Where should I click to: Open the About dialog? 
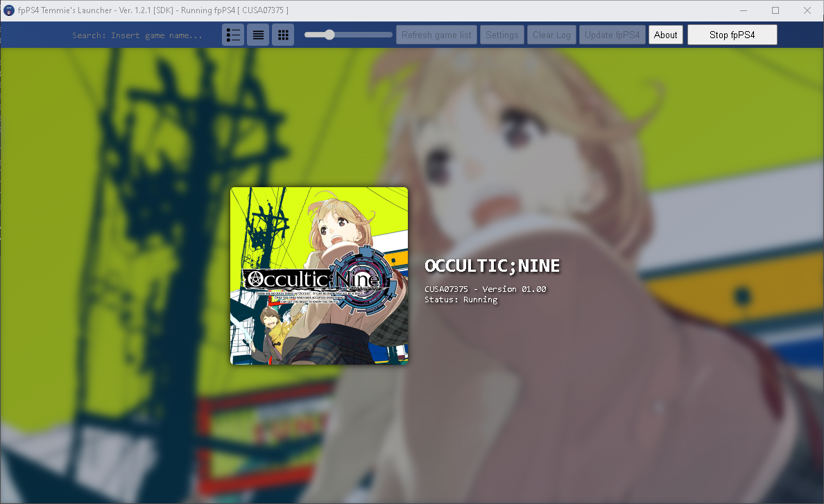[665, 34]
